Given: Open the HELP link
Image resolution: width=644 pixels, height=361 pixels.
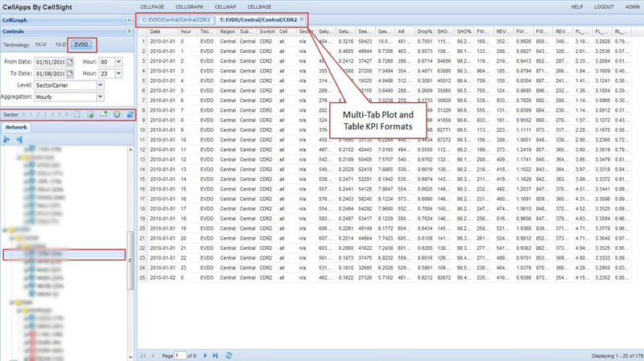Looking at the screenshot, I should 576,6.
